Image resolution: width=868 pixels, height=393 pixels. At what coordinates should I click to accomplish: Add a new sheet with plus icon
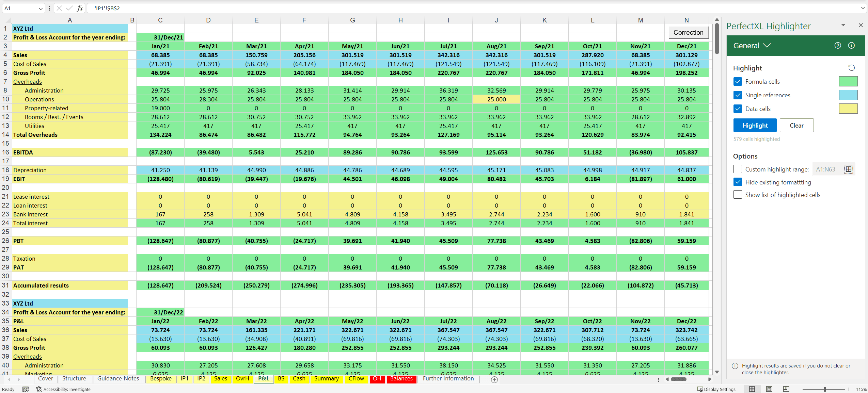[494, 380]
